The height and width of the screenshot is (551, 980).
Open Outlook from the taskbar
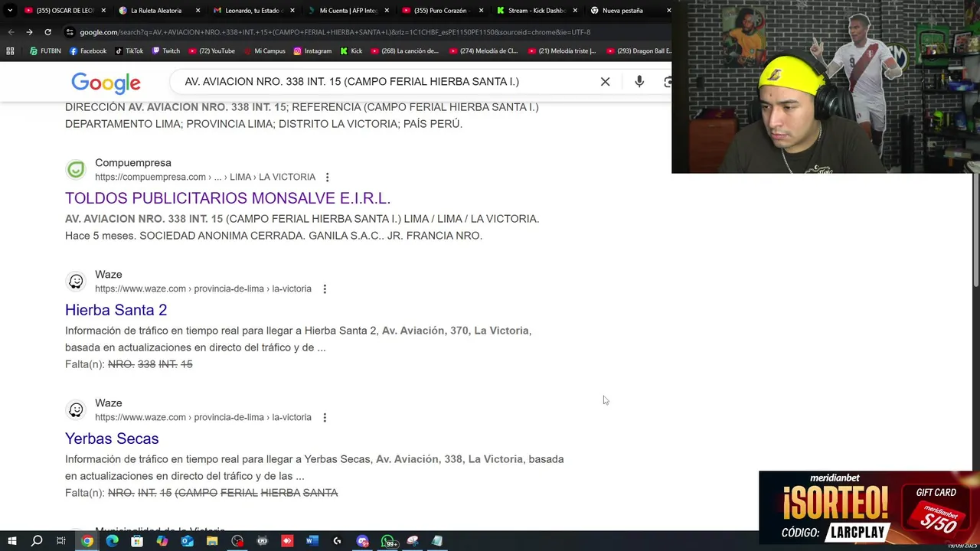187,541
